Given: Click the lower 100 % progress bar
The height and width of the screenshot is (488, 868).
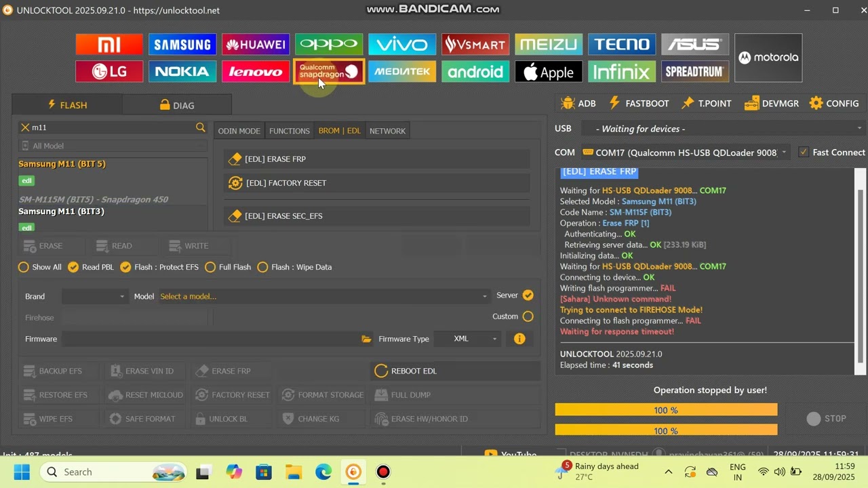Looking at the screenshot, I should click(666, 430).
